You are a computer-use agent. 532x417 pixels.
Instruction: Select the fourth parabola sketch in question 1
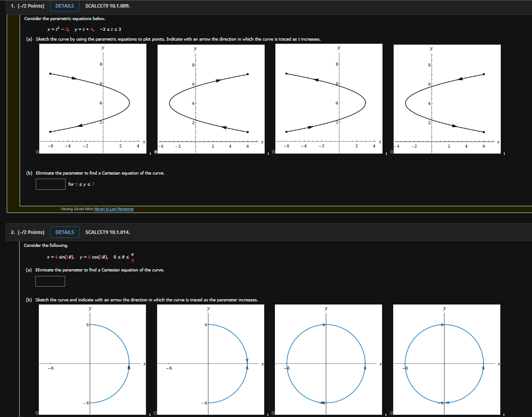[x=391, y=153]
